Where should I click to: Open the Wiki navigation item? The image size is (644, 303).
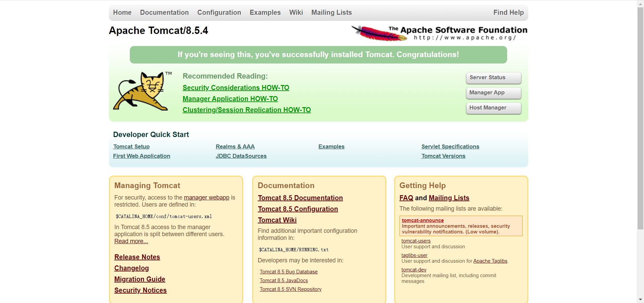[296, 12]
